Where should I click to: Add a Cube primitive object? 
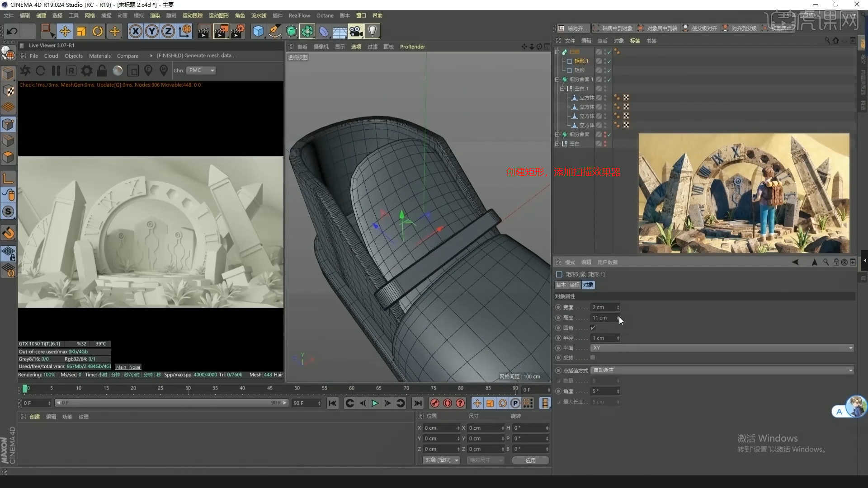click(258, 31)
